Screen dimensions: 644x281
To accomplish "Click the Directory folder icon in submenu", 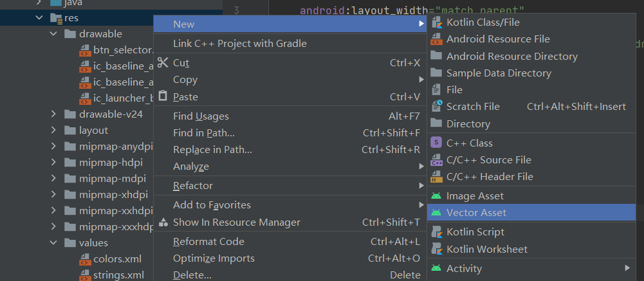I will tap(436, 123).
